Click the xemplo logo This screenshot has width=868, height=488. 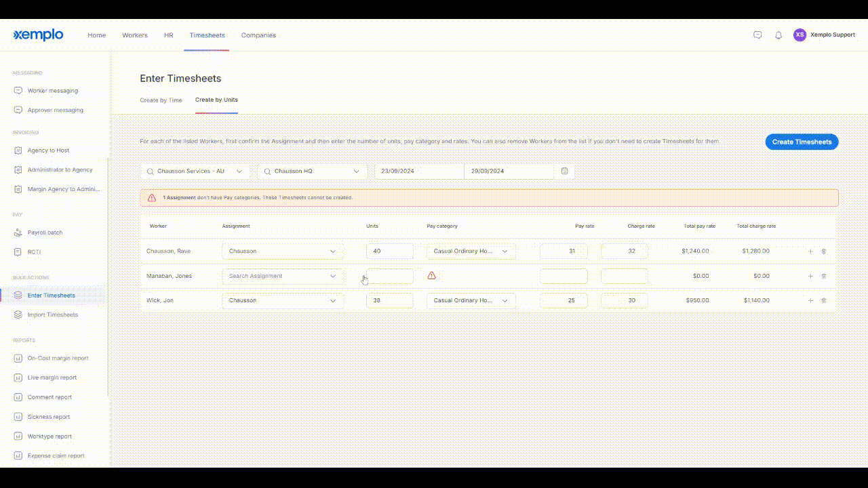[x=38, y=35]
